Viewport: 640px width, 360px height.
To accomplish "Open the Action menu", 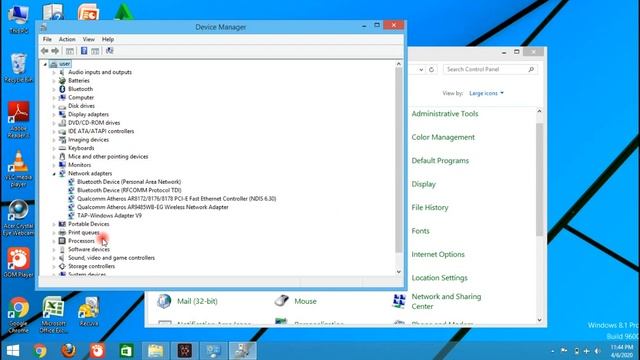I will (x=67, y=39).
